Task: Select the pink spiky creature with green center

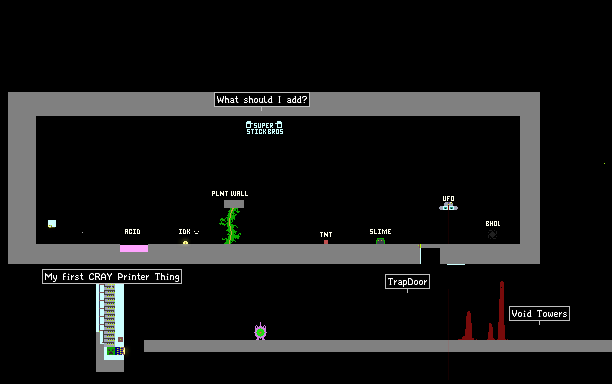Action: [260, 332]
